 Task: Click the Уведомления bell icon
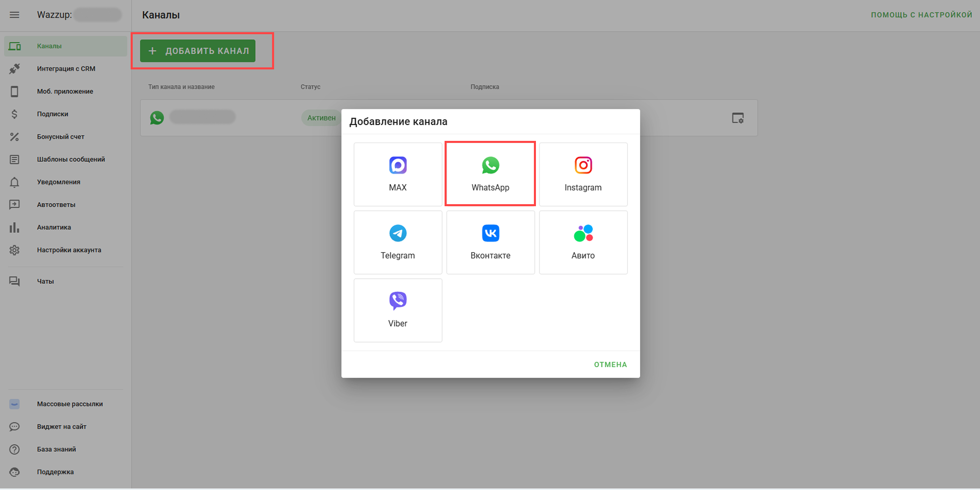point(14,182)
